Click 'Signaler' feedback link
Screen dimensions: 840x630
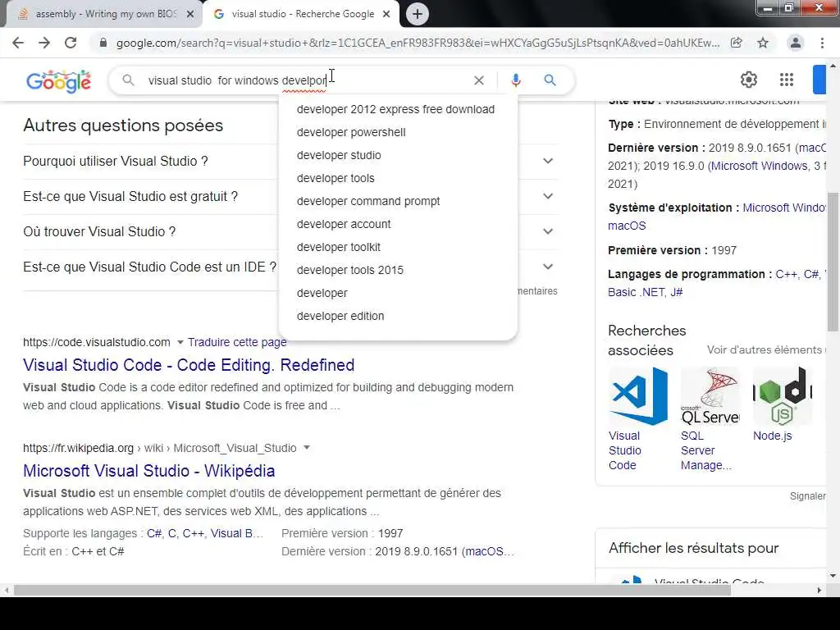point(808,496)
